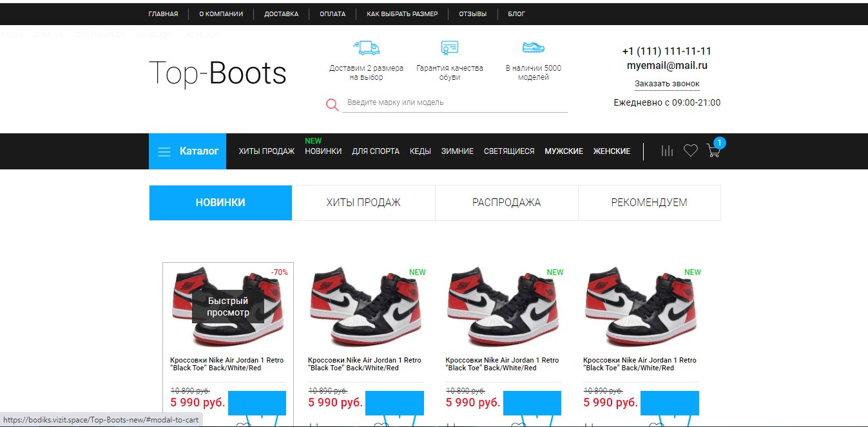The height and width of the screenshot is (427, 868).
Task: Click the Top-Boots logo
Action: (x=217, y=73)
